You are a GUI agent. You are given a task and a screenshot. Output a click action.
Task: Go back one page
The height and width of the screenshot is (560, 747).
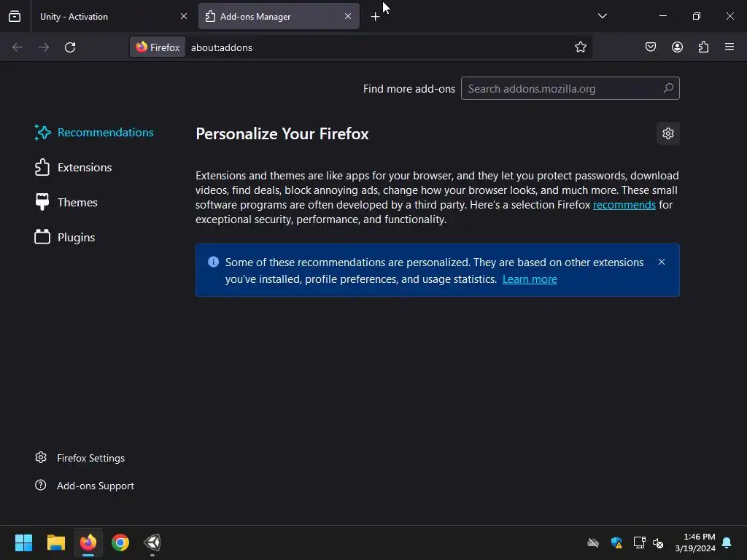click(x=18, y=47)
